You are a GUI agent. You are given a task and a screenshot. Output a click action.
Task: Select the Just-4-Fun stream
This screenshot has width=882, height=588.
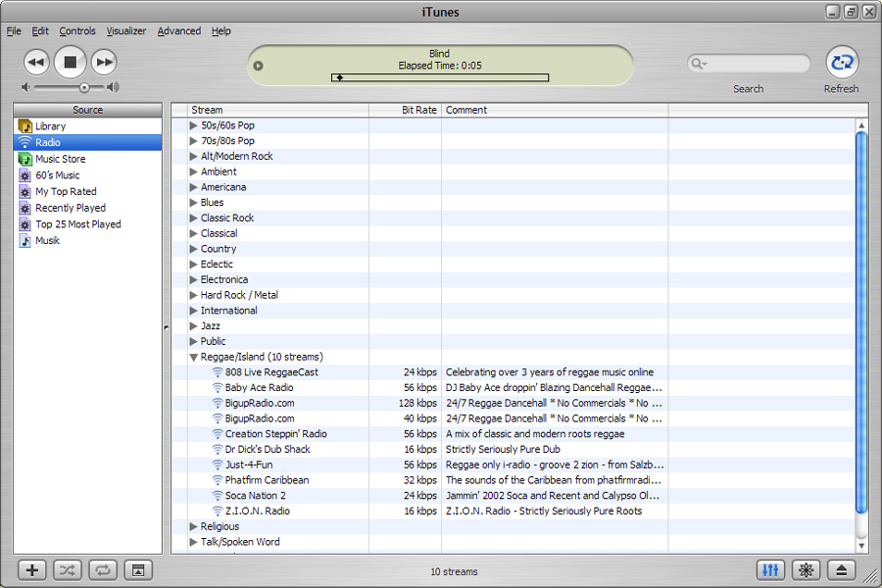[x=513, y=465]
